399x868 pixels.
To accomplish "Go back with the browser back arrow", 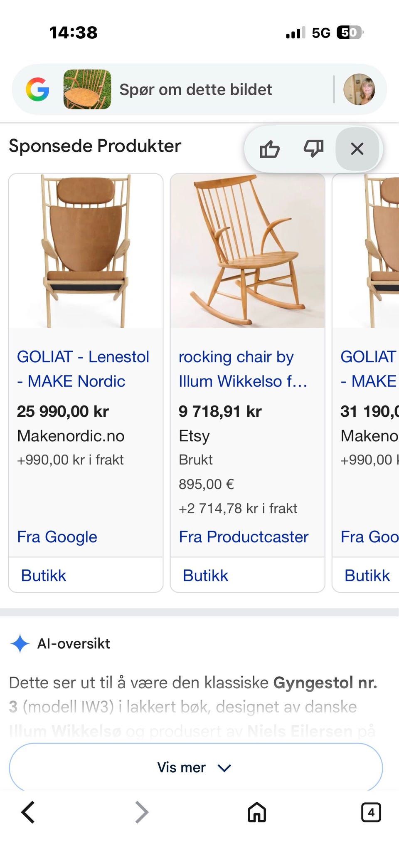I will 28,812.
